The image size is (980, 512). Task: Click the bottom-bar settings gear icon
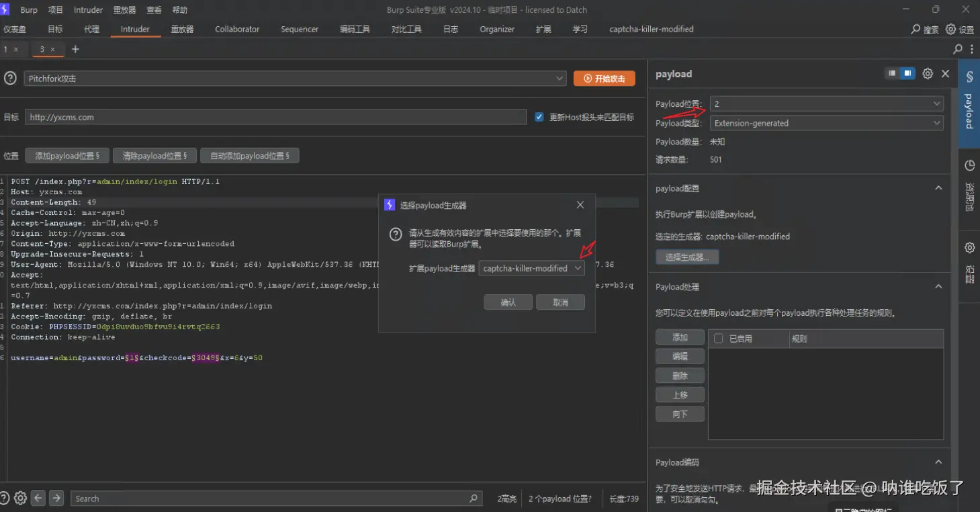point(20,498)
